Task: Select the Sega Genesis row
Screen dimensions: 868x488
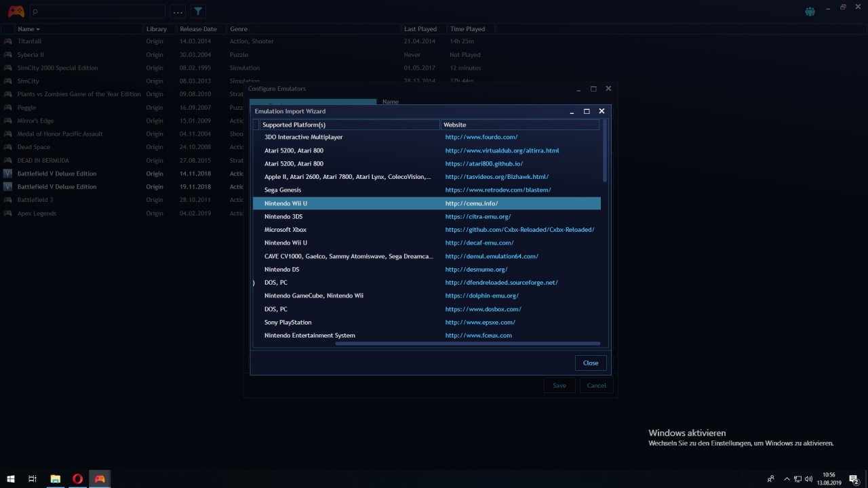Action: [x=427, y=190]
